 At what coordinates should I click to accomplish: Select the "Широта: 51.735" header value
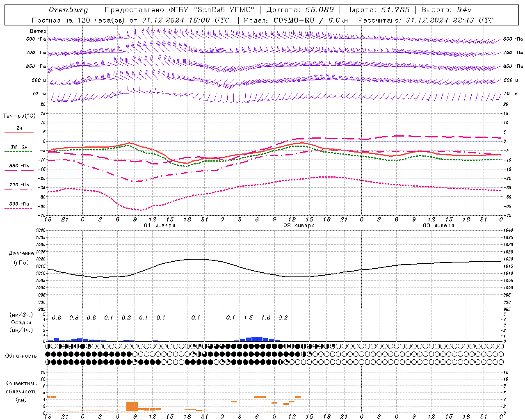point(377,10)
